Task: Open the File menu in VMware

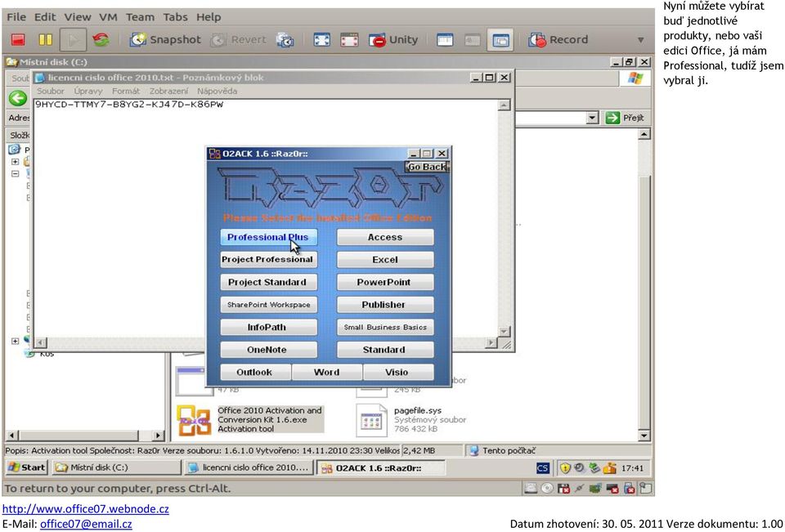Action: point(16,17)
